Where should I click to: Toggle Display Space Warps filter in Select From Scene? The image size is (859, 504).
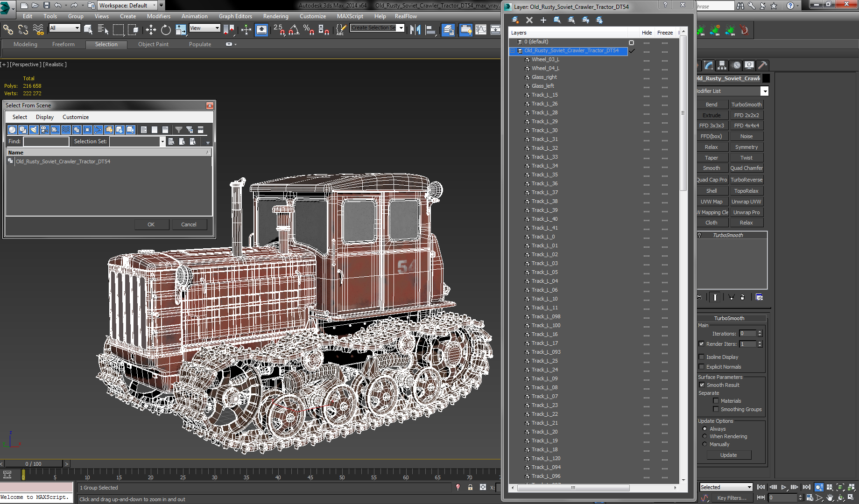(x=66, y=130)
